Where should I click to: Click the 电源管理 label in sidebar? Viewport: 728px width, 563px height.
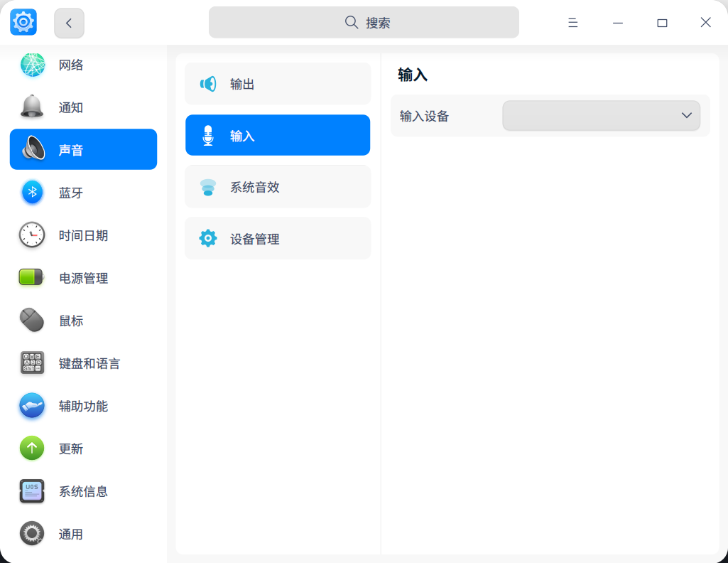[x=83, y=278]
